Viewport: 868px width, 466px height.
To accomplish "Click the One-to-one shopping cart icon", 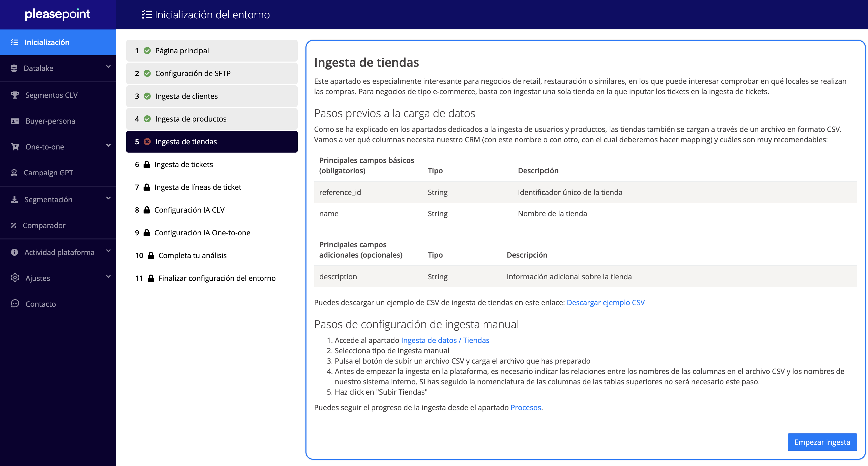I will [x=14, y=147].
